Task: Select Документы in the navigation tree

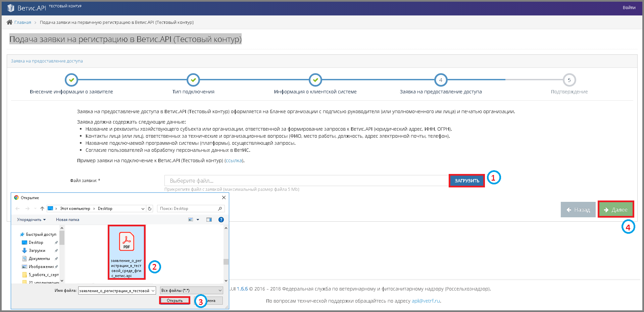Action: pos(36,259)
